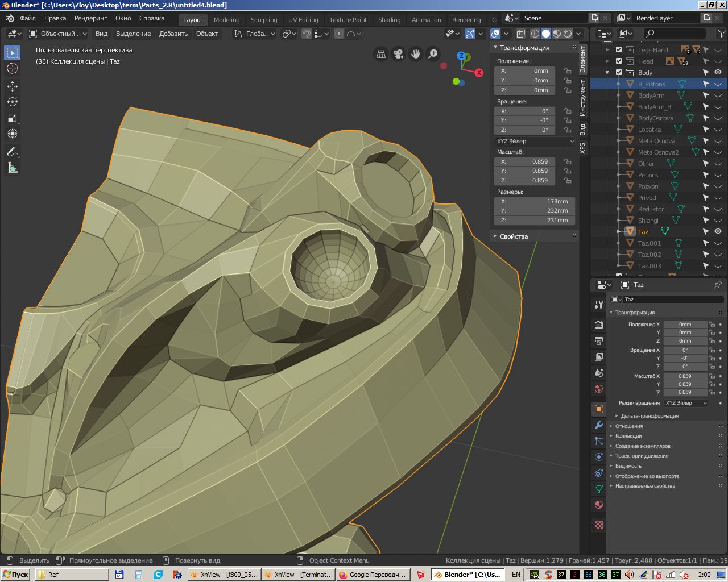Toggle visibility of Taz object

click(x=718, y=232)
